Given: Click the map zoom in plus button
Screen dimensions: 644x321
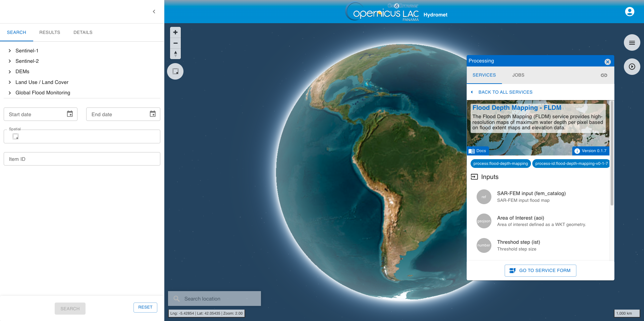Looking at the screenshot, I should click(x=175, y=32).
